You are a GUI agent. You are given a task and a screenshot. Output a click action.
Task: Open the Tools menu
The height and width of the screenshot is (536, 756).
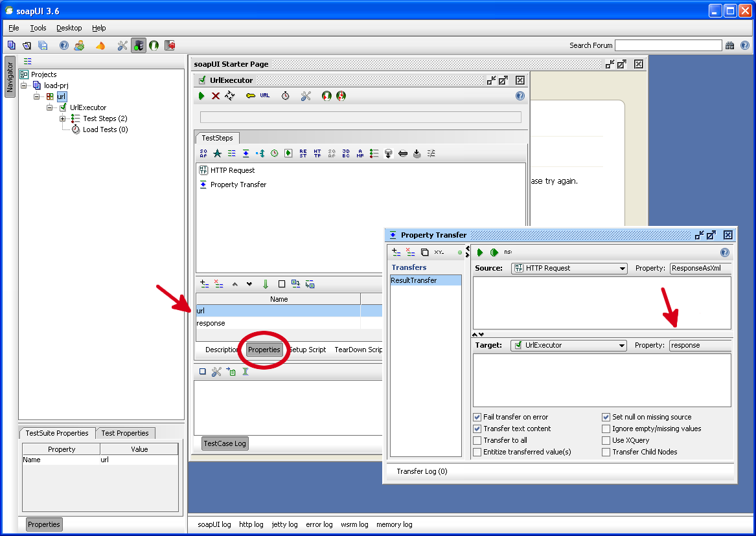pyautogui.click(x=38, y=28)
